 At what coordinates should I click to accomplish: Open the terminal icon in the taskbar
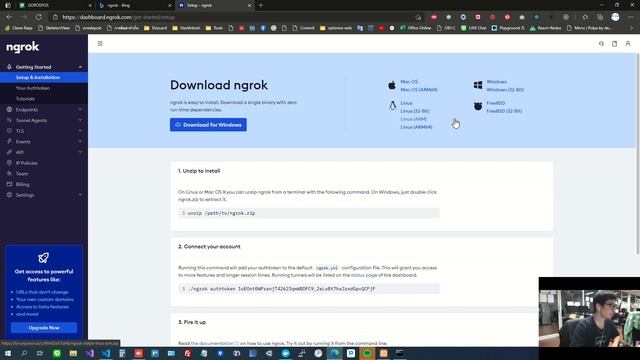400,353
